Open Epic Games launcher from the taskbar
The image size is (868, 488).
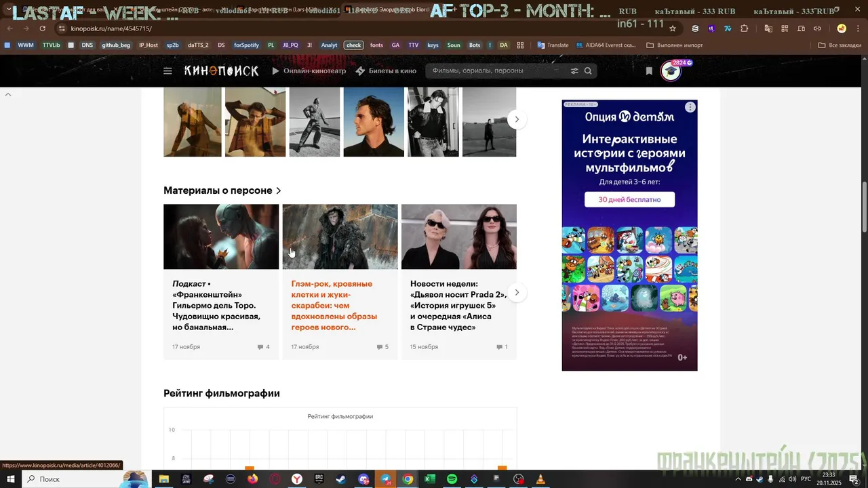click(319, 479)
